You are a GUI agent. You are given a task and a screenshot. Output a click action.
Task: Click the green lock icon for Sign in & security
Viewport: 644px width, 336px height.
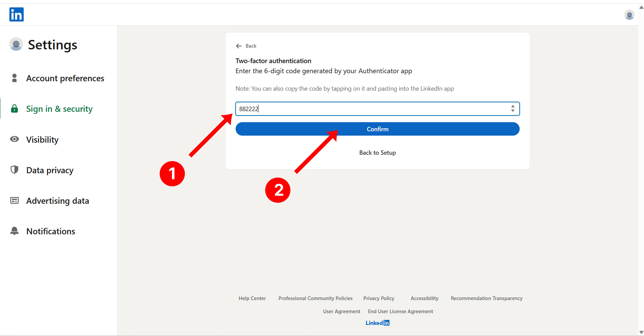(x=14, y=109)
